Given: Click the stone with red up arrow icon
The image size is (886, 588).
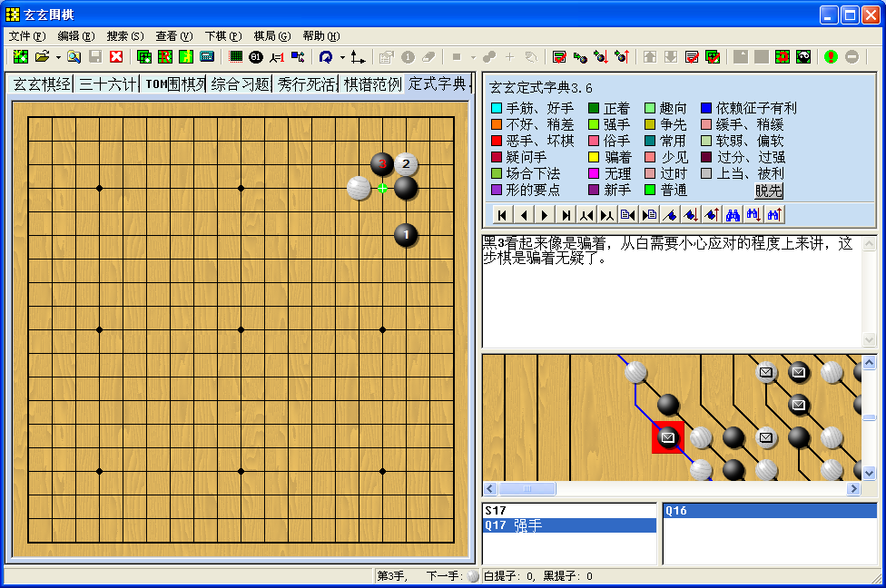Looking at the screenshot, I should click(622, 56).
